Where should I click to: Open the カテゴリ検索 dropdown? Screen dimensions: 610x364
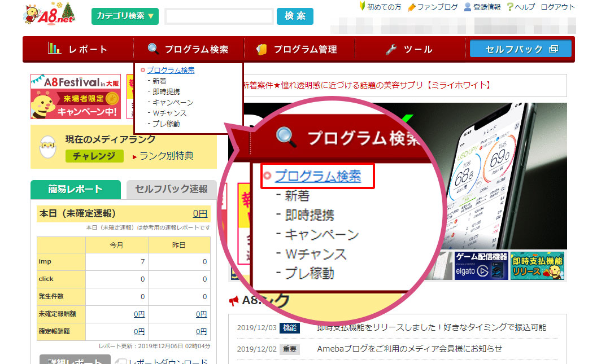click(125, 16)
